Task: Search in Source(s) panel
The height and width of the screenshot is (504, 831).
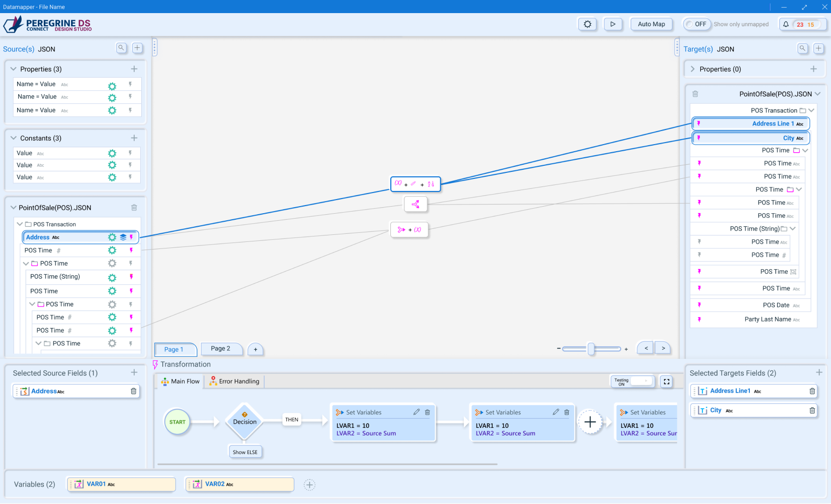Action: click(x=121, y=48)
